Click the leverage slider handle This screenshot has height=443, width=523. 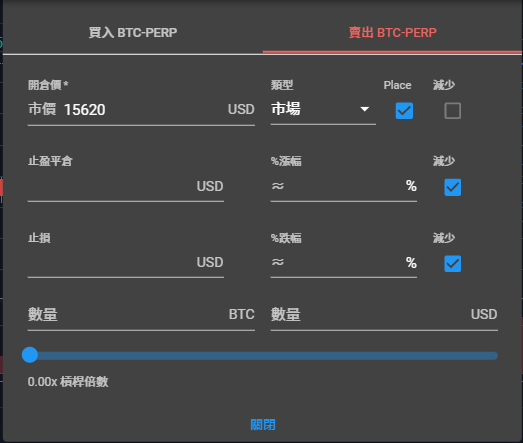click(x=30, y=355)
